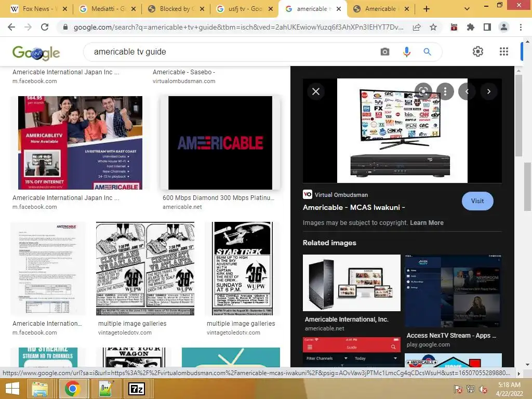
Task: Click the network tray icon
Action: (470, 389)
